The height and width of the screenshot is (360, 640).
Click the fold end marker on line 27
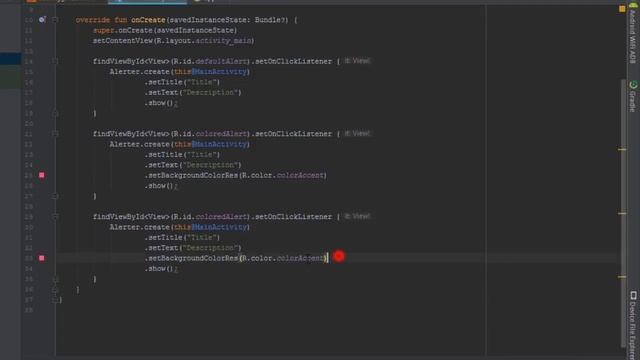(55, 196)
